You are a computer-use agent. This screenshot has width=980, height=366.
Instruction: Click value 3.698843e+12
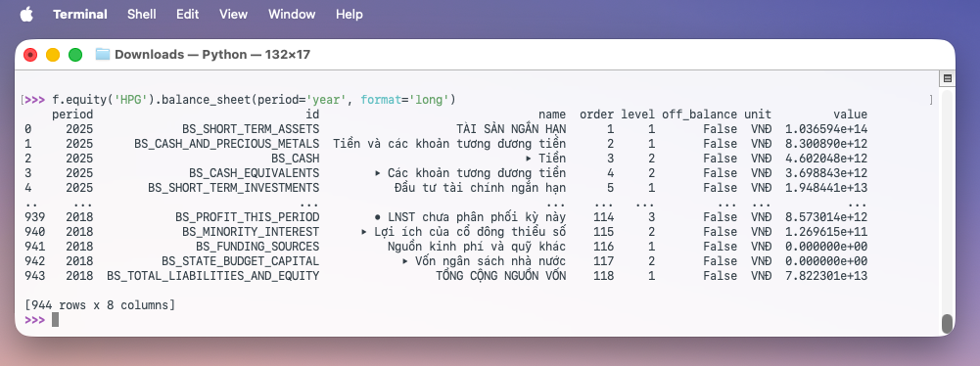[826, 173]
